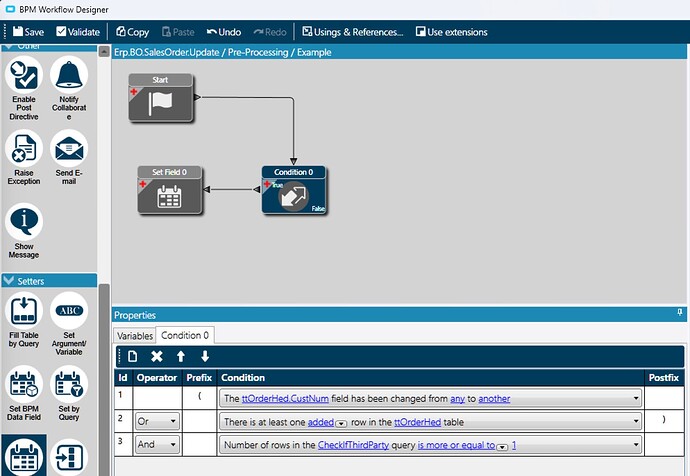The height and width of the screenshot is (476, 690).
Task: Click the CheckIfThirdParty query link
Action: pos(353,445)
